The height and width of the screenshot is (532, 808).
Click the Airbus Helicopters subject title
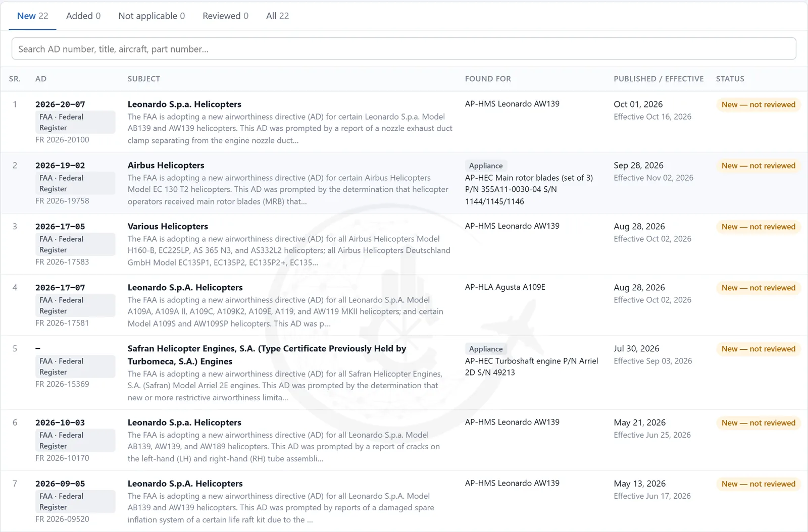pyautogui.click(x=166, y=166)
